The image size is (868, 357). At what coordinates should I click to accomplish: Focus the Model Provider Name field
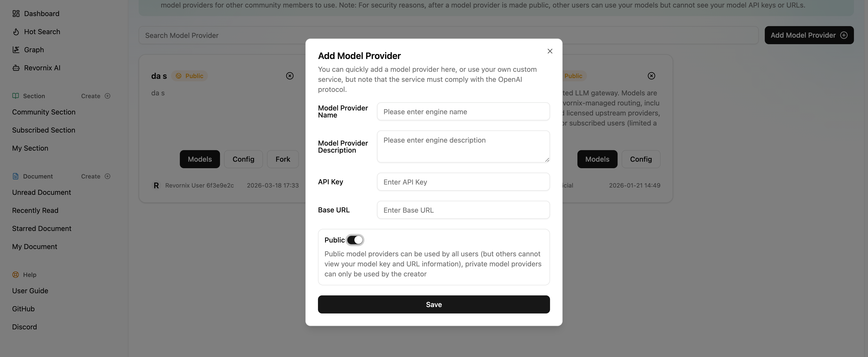(463, 112)
